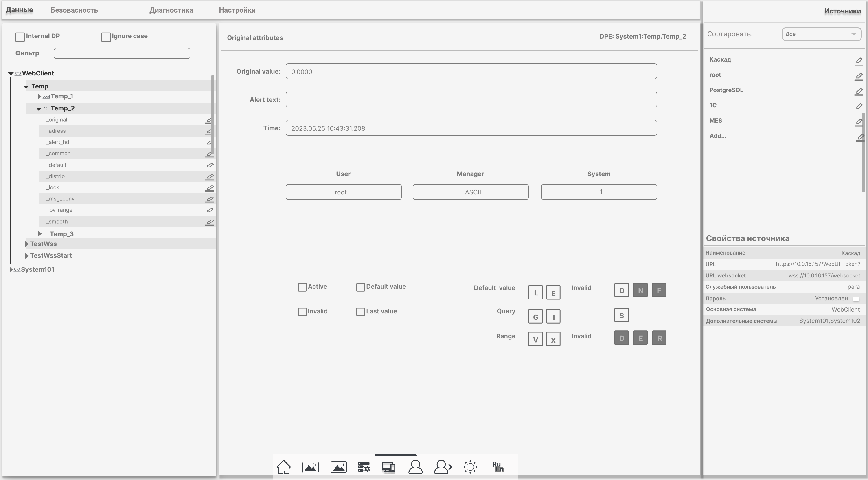Select the PostgreSQL source in list
This screenshot has height=480, width=868.
coord(726,90)
